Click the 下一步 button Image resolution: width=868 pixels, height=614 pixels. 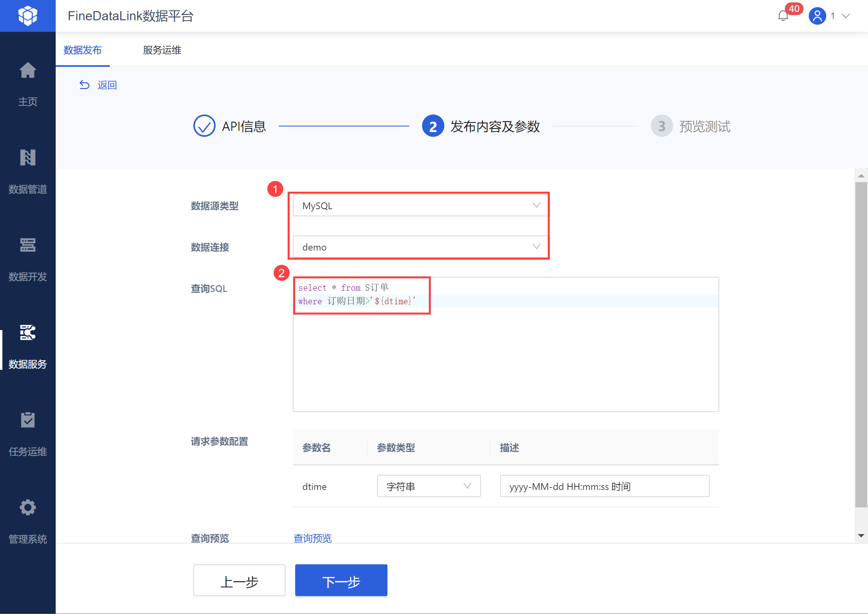point(341,581)
